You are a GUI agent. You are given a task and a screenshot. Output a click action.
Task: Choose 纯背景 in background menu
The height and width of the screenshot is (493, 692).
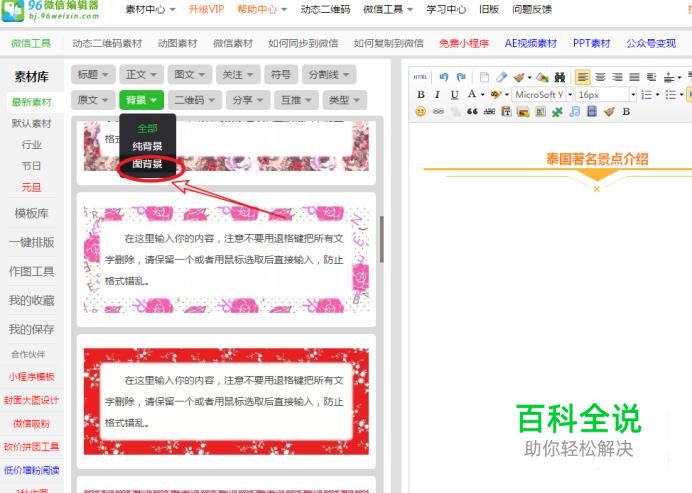coord(147,146)
